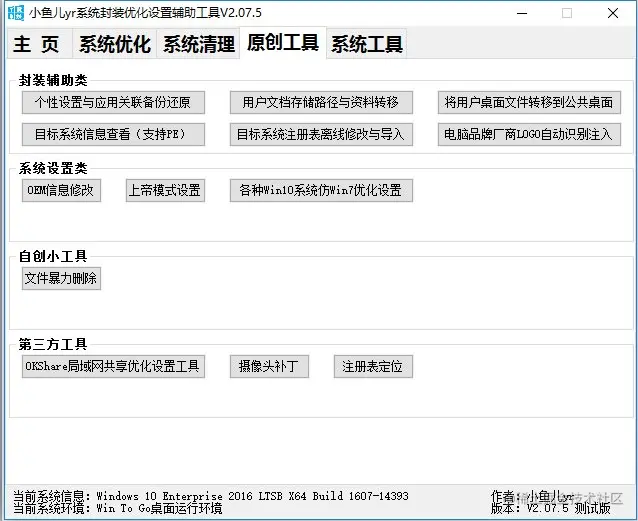Click 将用户桌面文件转移到公共桌面 button
This screenshot has width=638, height=521.
coord(529,102)
